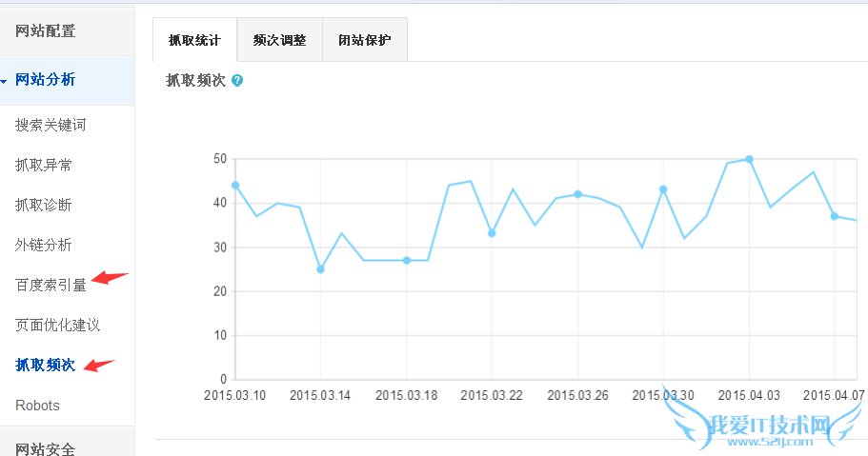Click the chart data point at 2015.03.10

[x=235, y=186]
